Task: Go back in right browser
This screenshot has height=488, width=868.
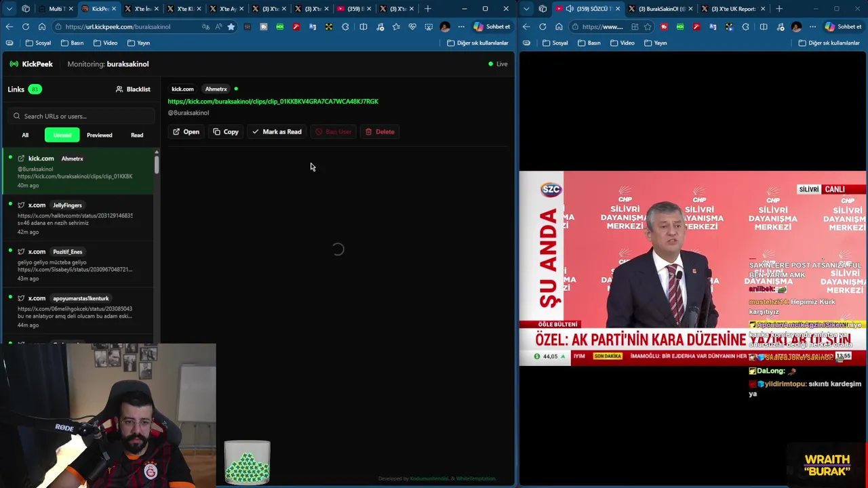Action: pos(526,26)
